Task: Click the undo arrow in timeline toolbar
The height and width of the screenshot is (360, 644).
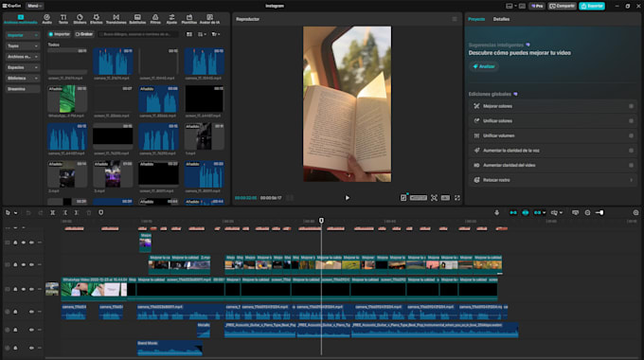Action: [x=28, y=212]
